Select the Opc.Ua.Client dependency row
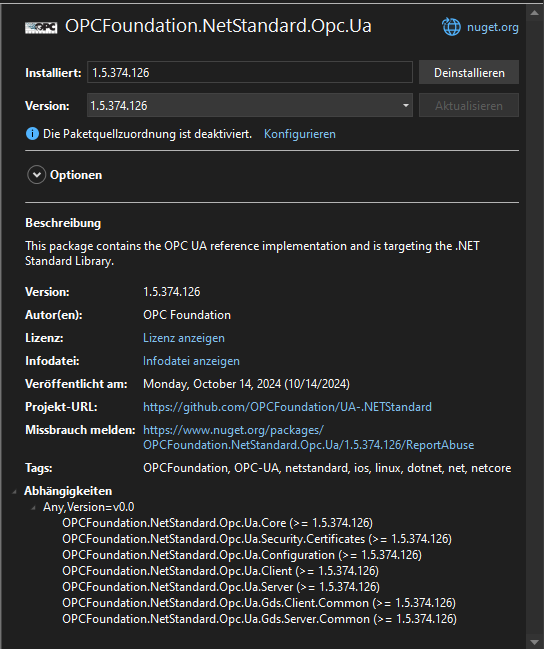Image resolution: width=544 pixels, height=649 pixels. [x=220, y=571]
